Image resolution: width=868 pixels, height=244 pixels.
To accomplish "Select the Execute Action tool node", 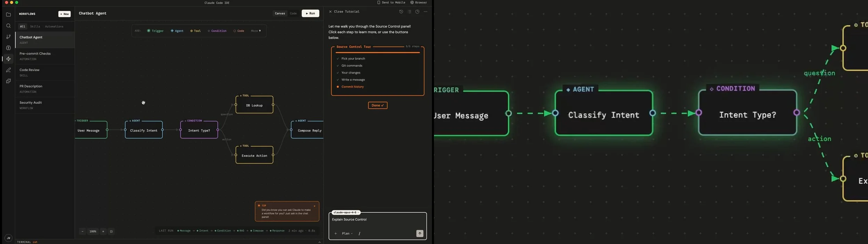I will 254,155.
